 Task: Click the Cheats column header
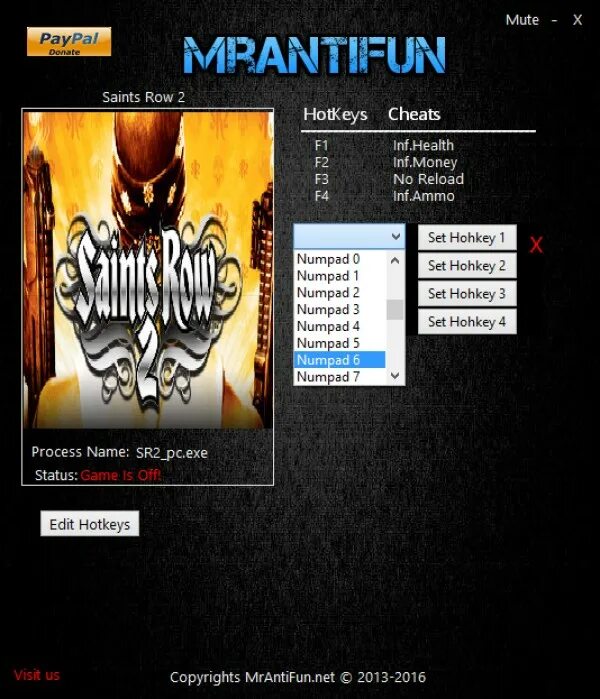pos(414,114)
